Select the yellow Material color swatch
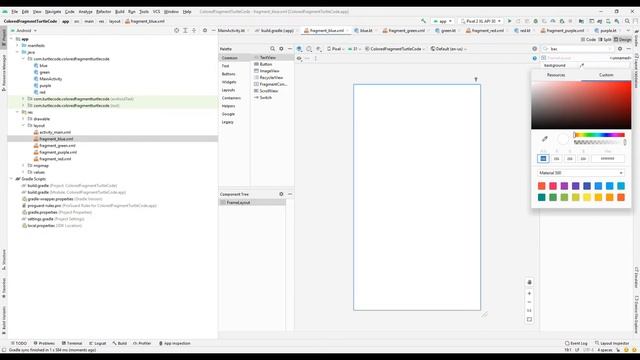This screenshot has height=360, width=640. [x=587, y=198]
